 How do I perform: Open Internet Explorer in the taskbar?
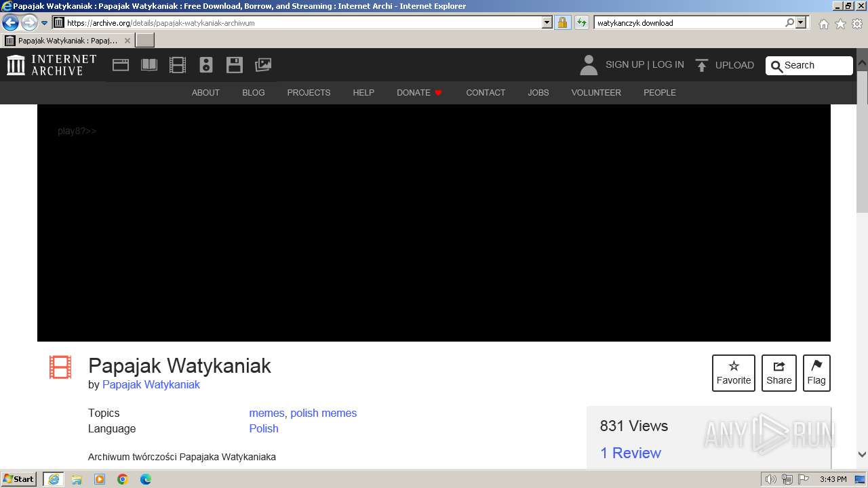point(54,479)
